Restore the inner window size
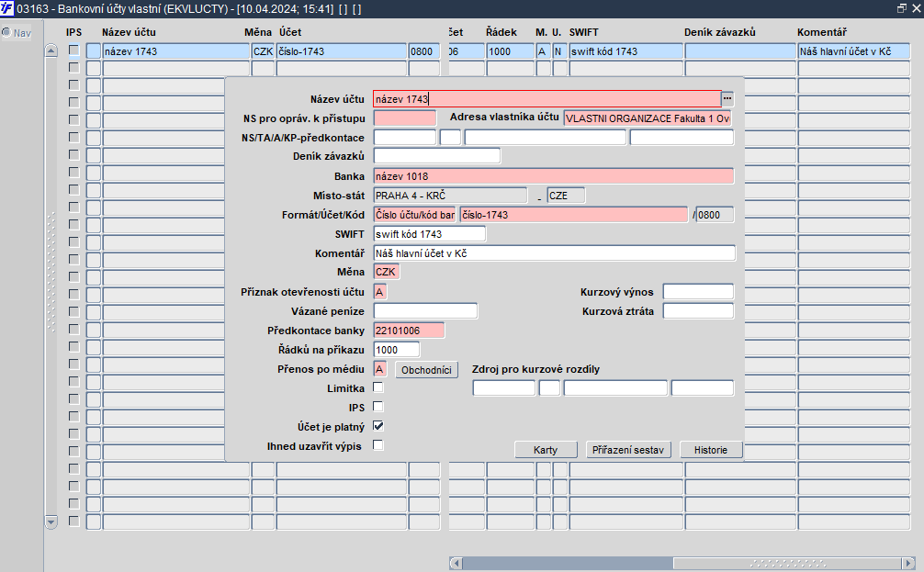The width and height of the screenshot is (924, 572). (901, 8)
